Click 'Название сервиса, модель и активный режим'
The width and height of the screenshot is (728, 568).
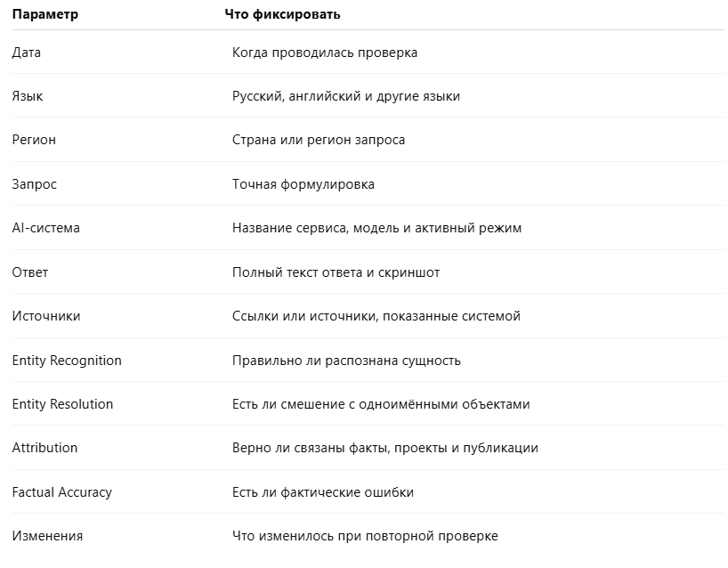click(x=377, y=228)
